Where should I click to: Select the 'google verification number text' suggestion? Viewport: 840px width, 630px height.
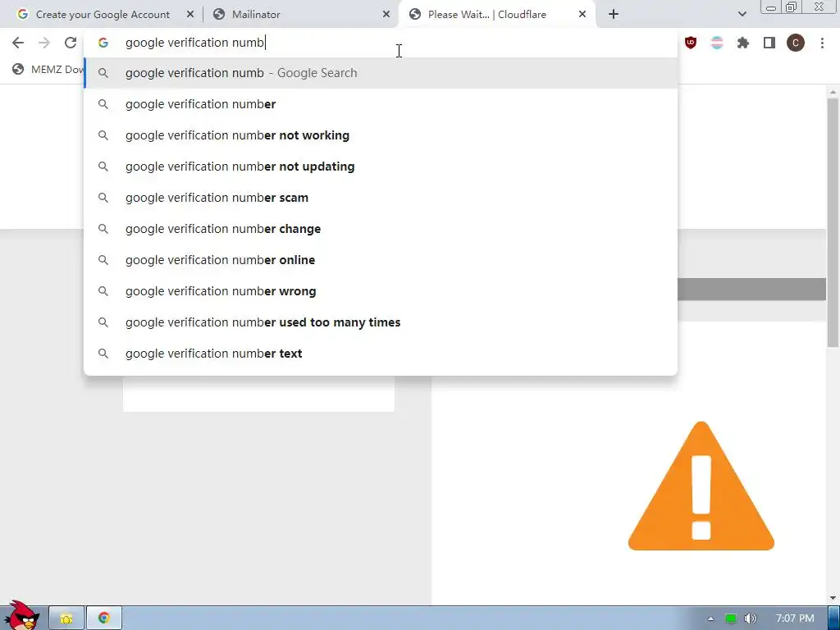coord(381,354)
